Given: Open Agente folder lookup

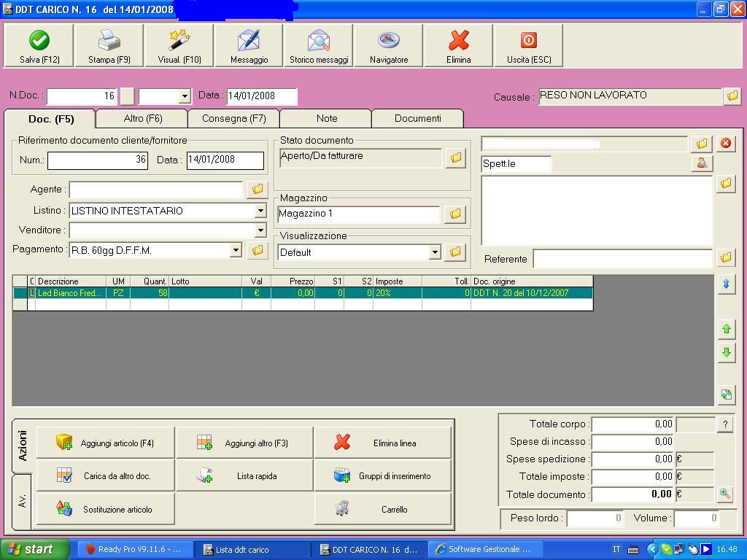Looking at the screenshot, I should 258,190.
